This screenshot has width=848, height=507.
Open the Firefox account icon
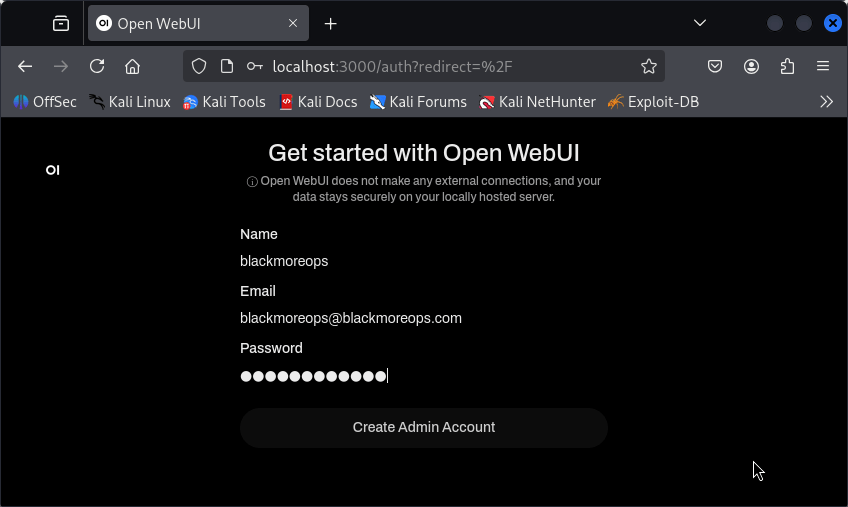click(751, 67)
